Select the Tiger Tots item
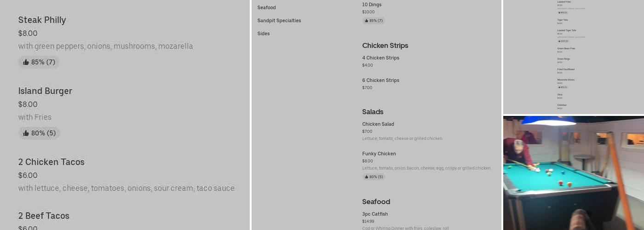644x230 pixels. 563,20
